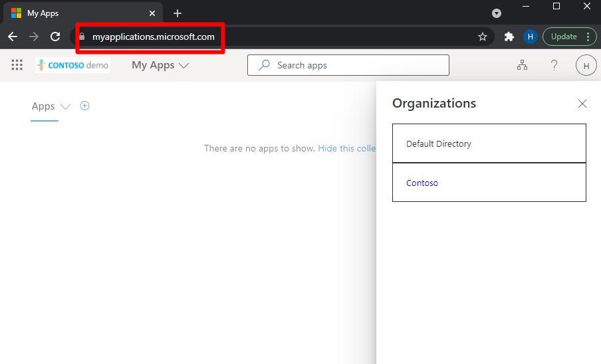The width and height of the screenshot is (601, 364).
Task: Open a new browser tab
Action: tap(178, 13)
